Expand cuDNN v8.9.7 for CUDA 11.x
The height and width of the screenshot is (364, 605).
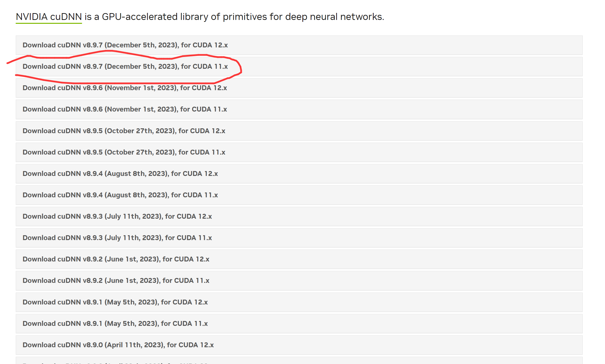299,67
